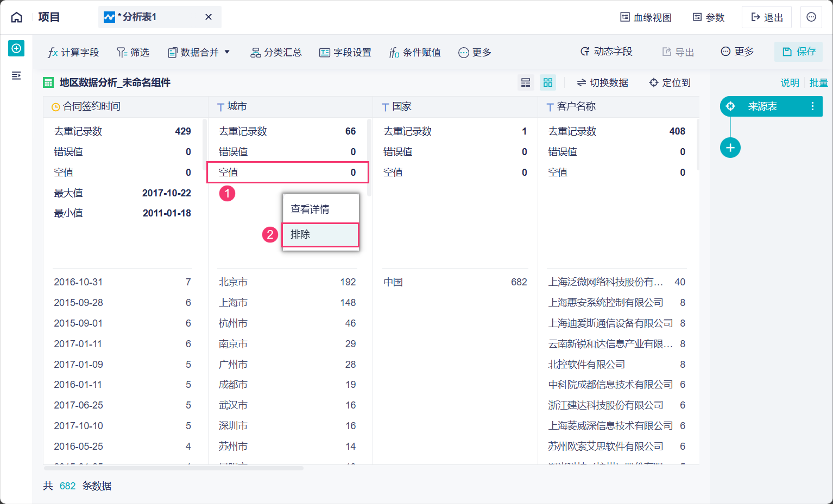Click the 武汉市 value row

click(287, 405)
